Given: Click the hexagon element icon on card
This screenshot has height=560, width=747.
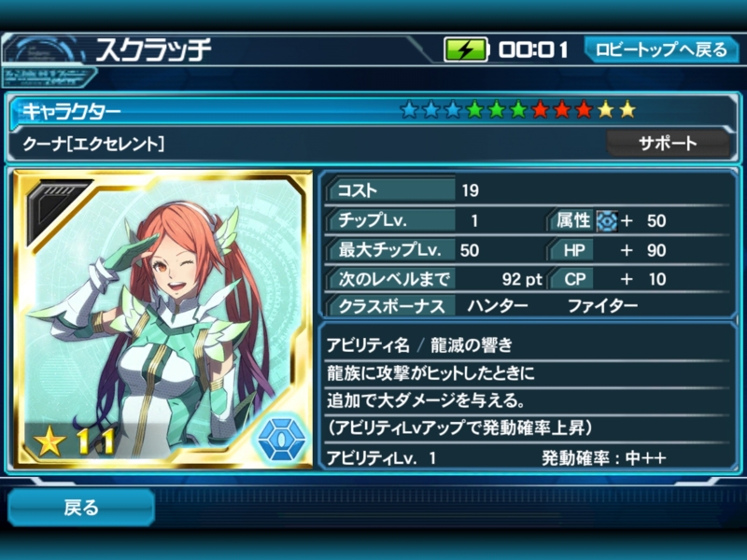Looking at the screenshot, I should [282, 437].
